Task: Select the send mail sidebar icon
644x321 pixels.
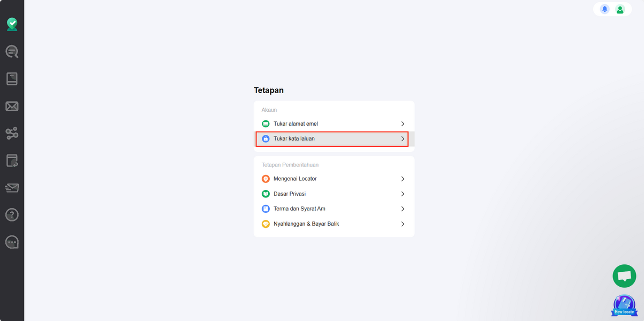Action: coord(12,188)
